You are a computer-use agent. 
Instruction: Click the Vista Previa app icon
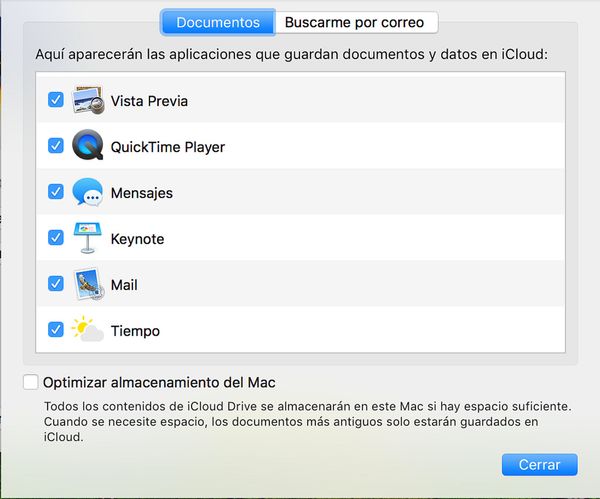tap(88, 100)
